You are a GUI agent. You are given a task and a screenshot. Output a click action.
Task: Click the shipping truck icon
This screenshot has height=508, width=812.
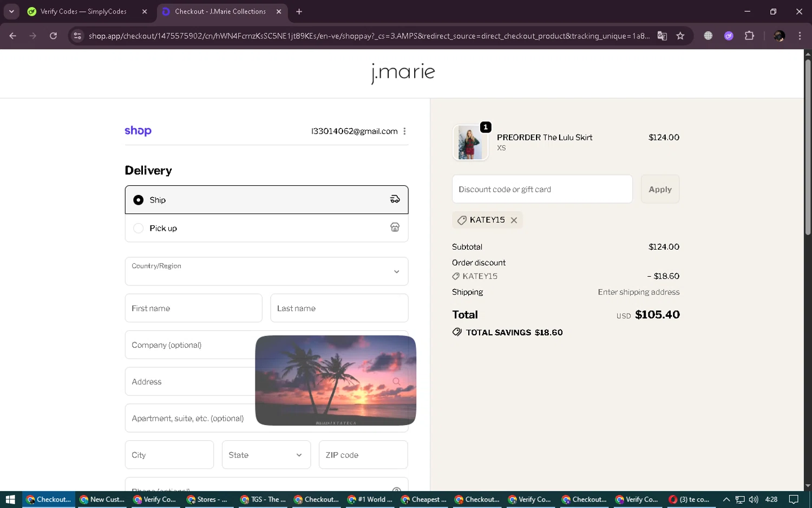395,200
